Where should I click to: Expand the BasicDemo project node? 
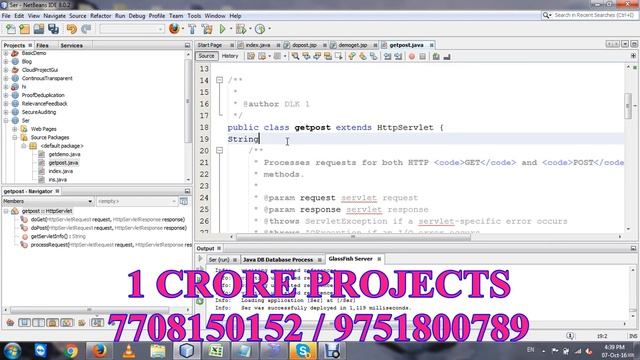(6, 53)
